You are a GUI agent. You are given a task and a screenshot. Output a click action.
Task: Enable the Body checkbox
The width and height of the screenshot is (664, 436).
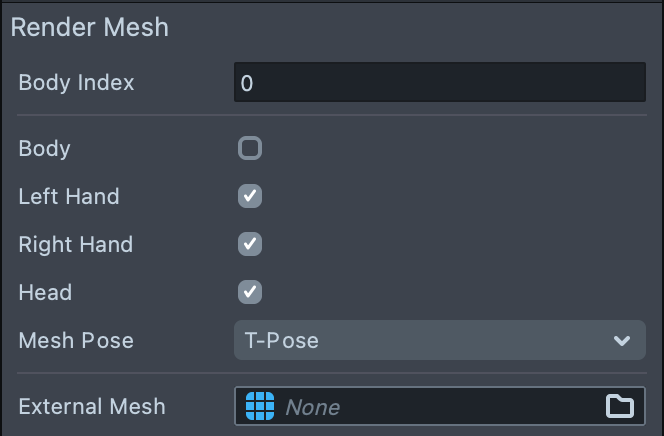[x=250, y=148]
